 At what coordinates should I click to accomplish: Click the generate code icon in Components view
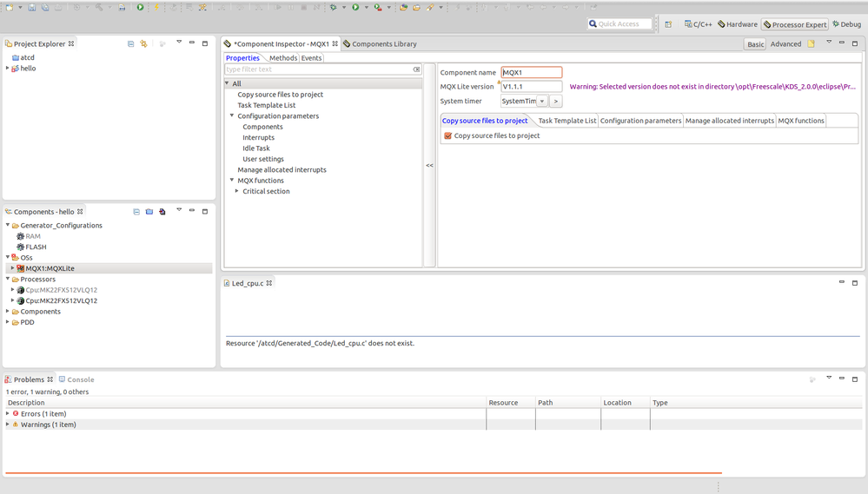(x=162, y=211)
